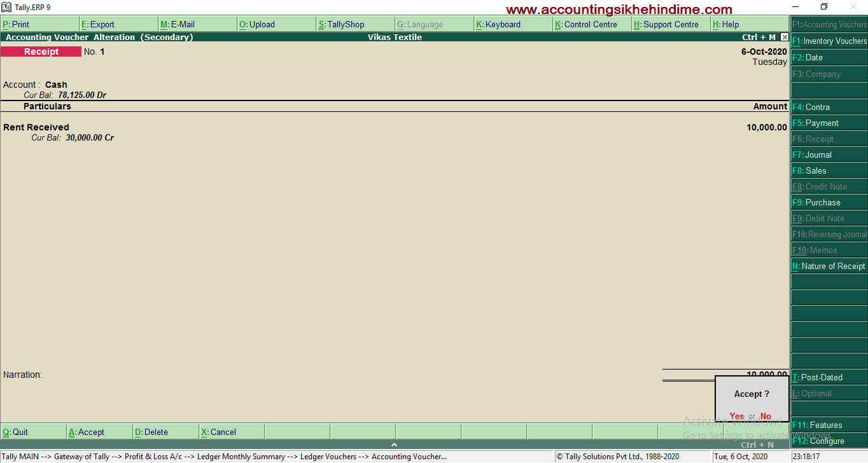This screenshot has width=868, height=463.
Task: Click the Ctrl + M label
Action: [759, 38]
